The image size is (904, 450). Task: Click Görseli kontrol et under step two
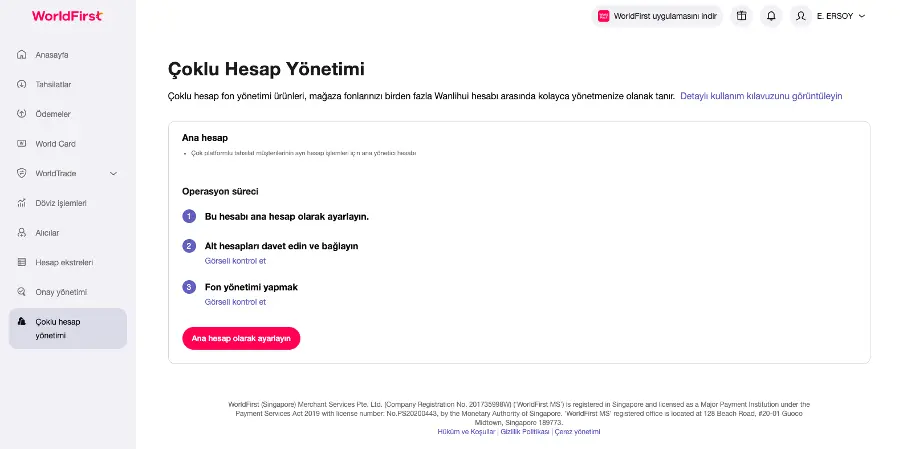(235, 261)
